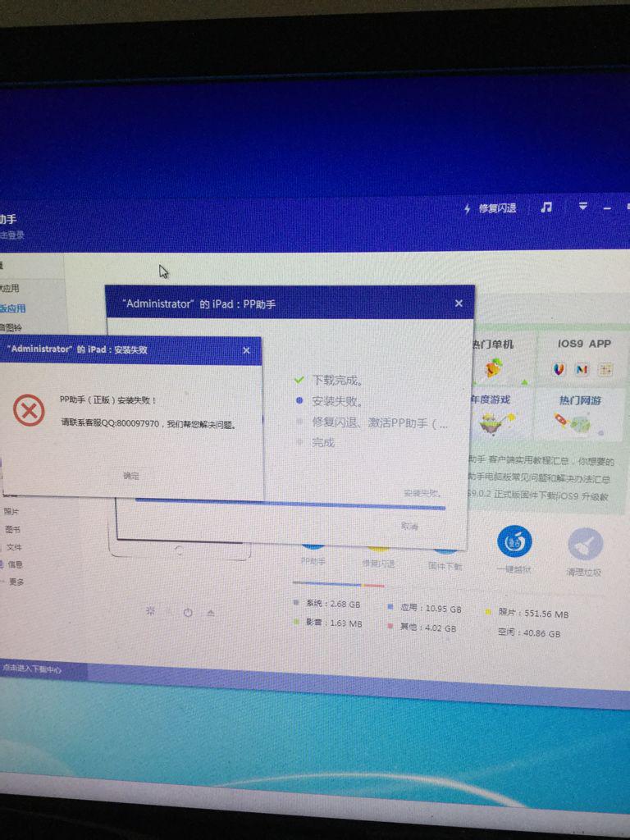Click 取消 in the progress dialog
The width and height of the screenshot is (630, 840).
click(409, 526)
